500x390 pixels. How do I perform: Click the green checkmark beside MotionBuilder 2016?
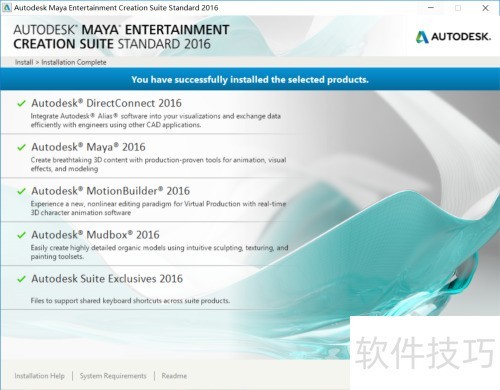pyautogui.click(x=21, y=191)
